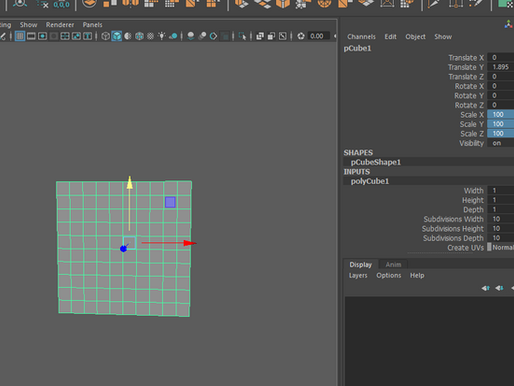The image size is (514, 386).
Task: Toggle the safe title overlay icon
Action: (87, 36)
